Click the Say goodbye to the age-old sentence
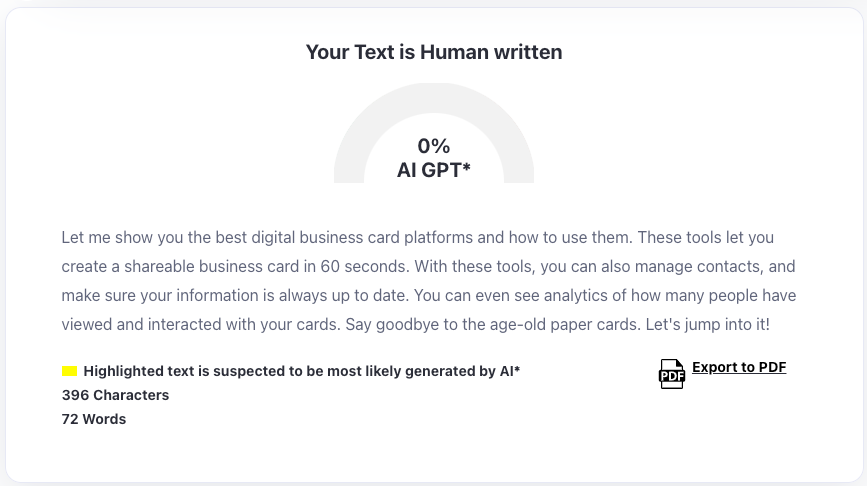Image resolution: width=867 pixels, height=486 pixels. click(493, 325)
